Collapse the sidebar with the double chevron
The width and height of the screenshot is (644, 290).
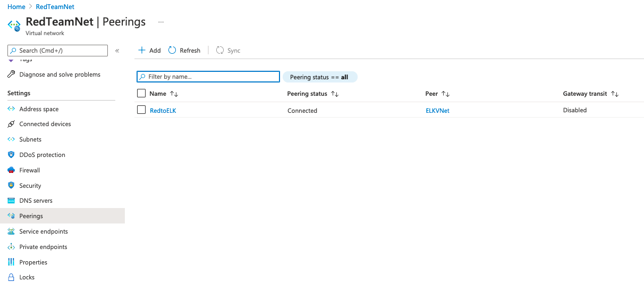click(117, 51)
